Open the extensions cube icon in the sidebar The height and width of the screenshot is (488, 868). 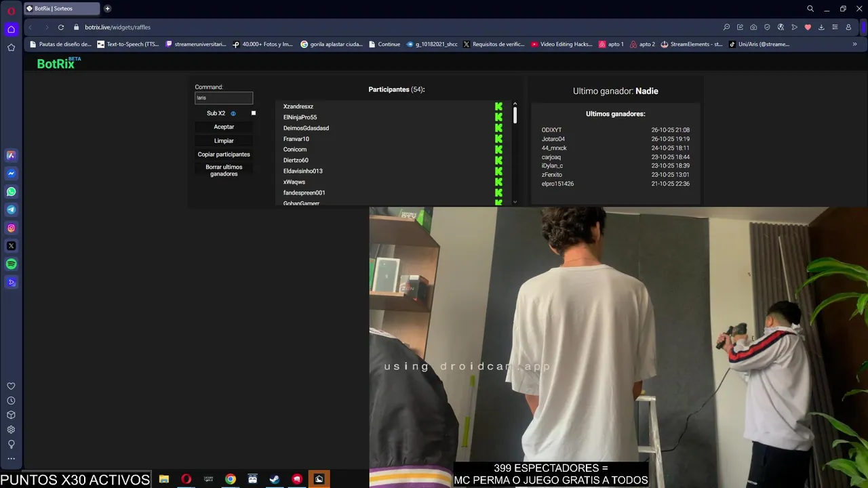(x=11, y=415)
